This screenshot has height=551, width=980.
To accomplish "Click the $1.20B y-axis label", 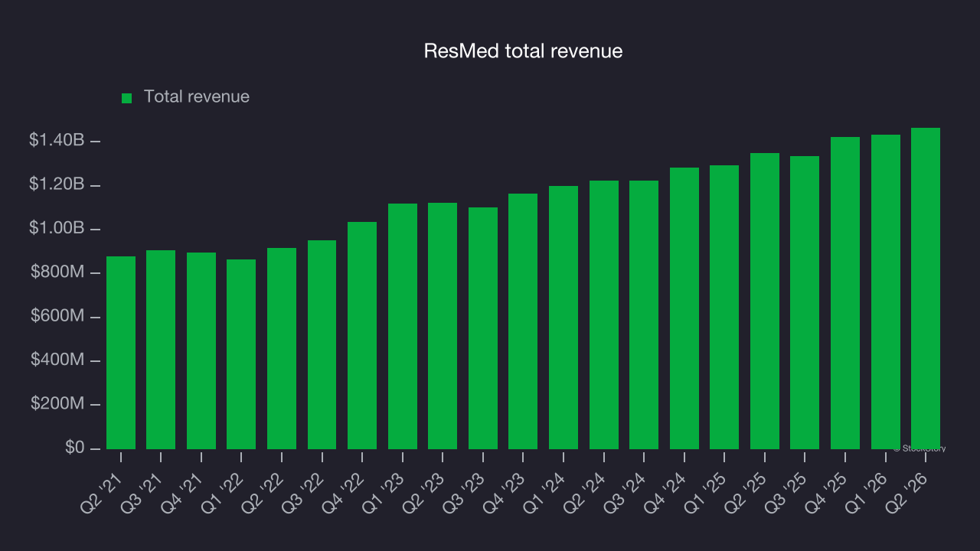I will point(57,184).
